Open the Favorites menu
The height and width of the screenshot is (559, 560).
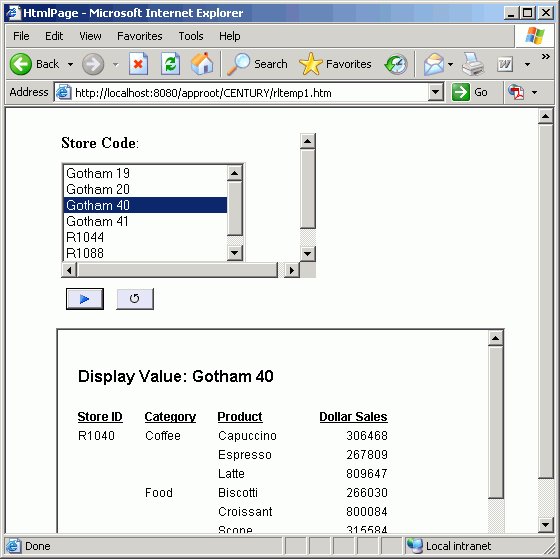pos(140,36)
